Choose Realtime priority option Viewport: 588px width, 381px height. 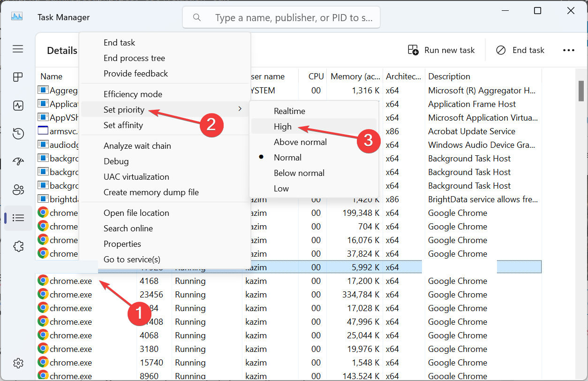click(289, 111)
